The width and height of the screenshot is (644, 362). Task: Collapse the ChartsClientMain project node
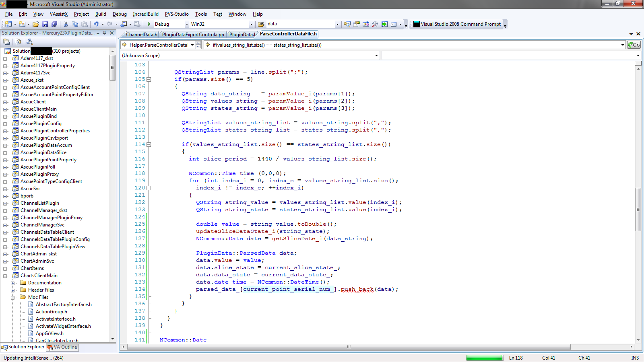5,276
